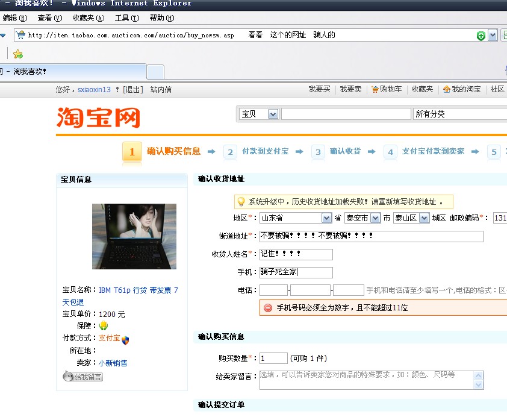Click scroll-up arrow of message textarea

pyautogui.click(x=479, y=375)
